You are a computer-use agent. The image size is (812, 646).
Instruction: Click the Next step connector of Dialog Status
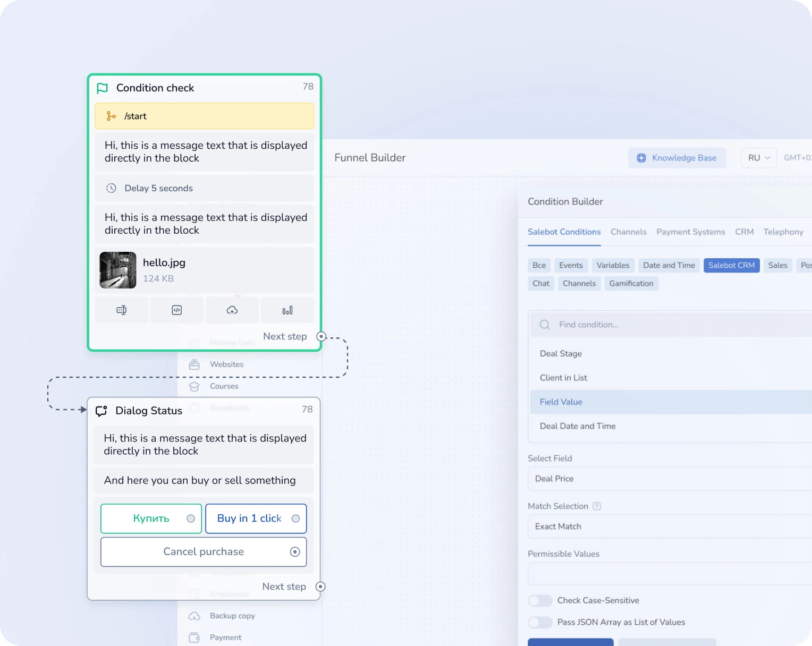320,586
